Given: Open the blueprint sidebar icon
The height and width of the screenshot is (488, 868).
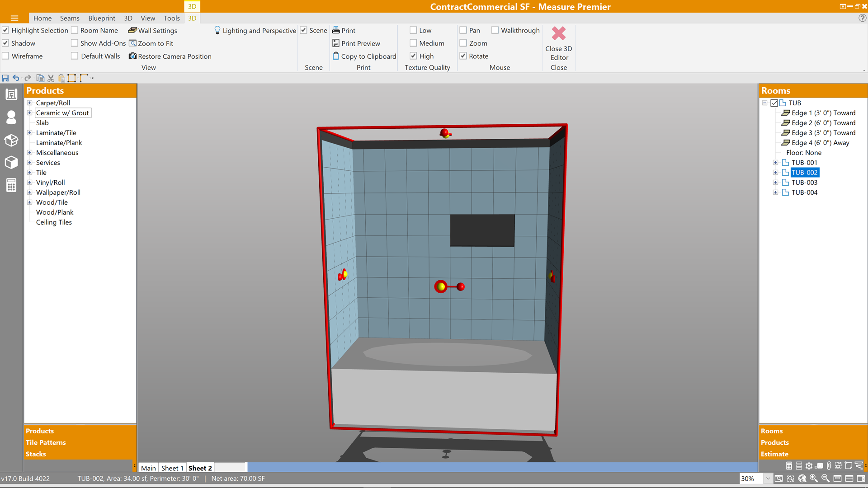Looking at the screenshot, I should 11,94.
